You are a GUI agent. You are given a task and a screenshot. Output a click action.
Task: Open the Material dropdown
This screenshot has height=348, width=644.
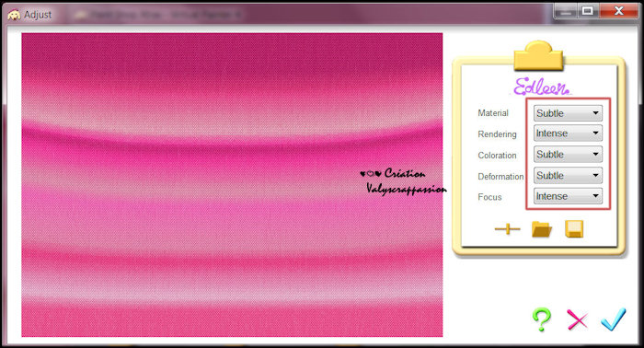point(568,113)
